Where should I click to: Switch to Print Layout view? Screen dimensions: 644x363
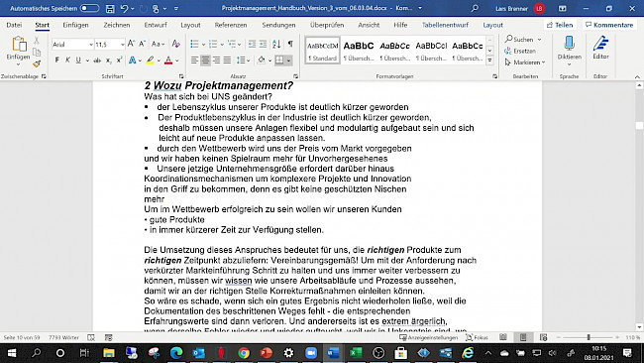[523, 337]
